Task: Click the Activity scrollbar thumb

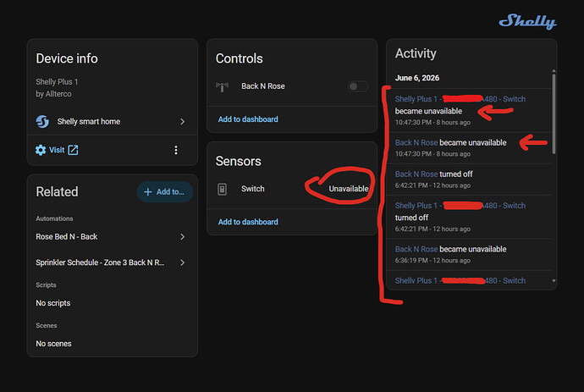Action: click(x=554, y=113)
